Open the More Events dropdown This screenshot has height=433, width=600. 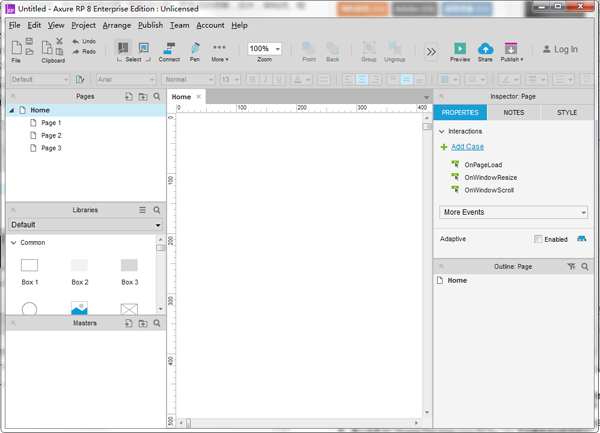[514, 212]
